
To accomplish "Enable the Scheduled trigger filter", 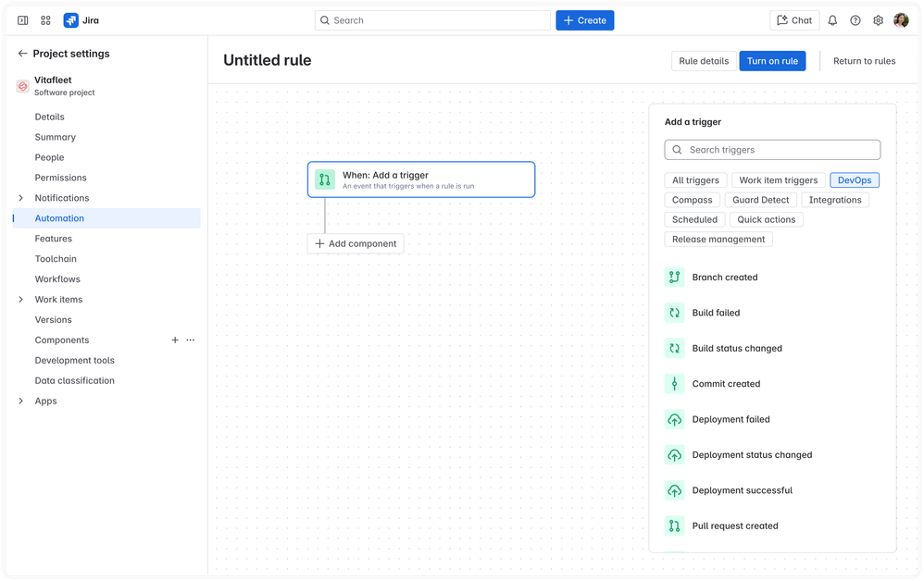I will click(694, 219).
